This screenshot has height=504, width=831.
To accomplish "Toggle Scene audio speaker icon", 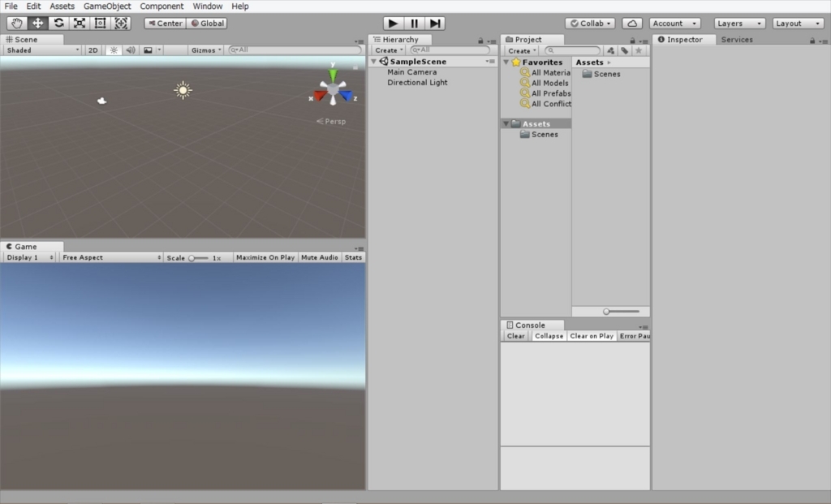I will click(131, 50).
